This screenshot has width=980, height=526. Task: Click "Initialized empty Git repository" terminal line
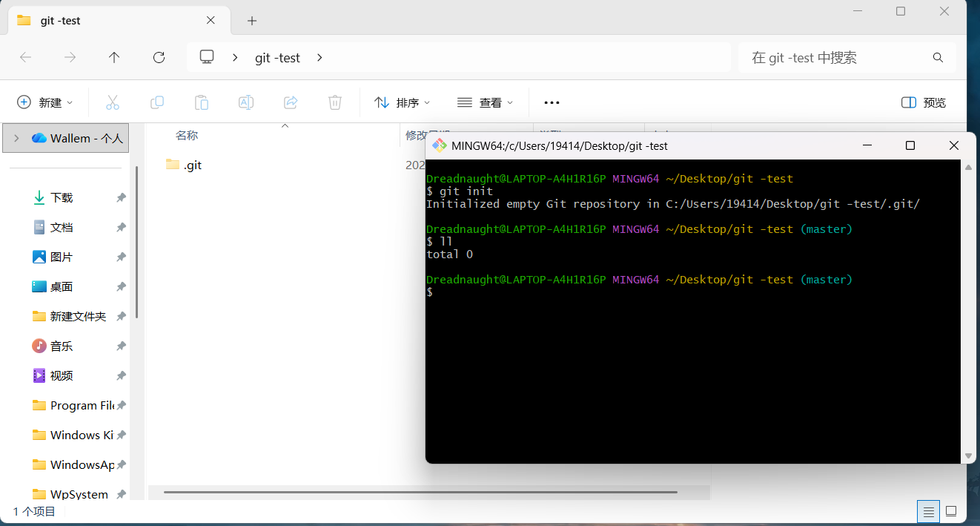click(673, 204)
